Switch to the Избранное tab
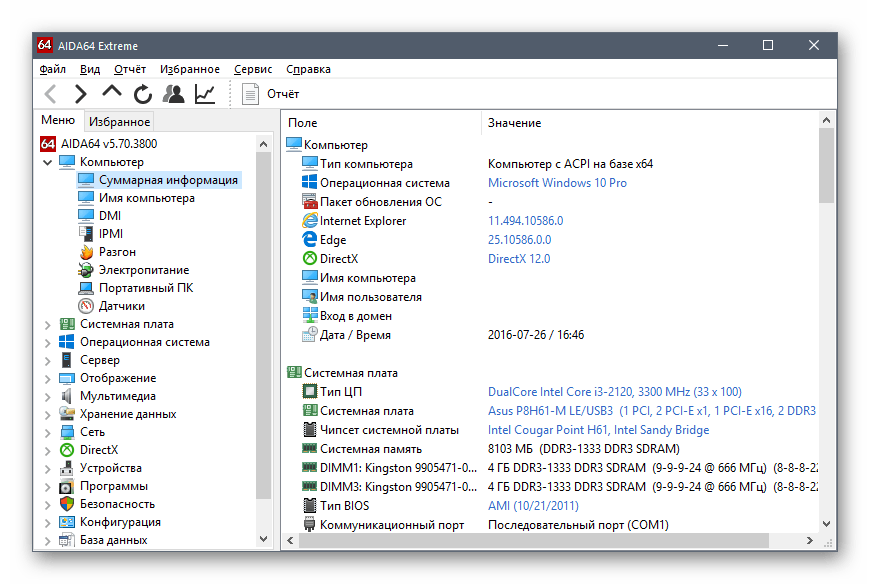The height and width of the screenshot is (584, 870). [x=126, y=121]
